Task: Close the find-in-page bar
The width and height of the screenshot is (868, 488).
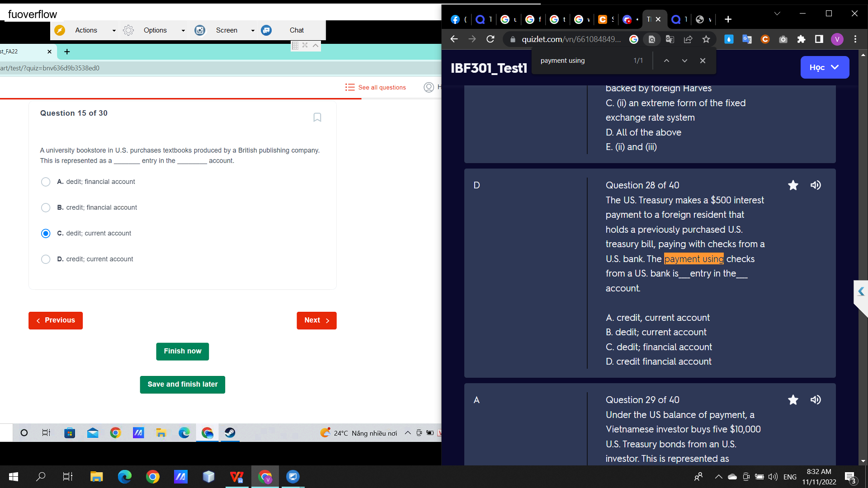Action: point(703,61)
